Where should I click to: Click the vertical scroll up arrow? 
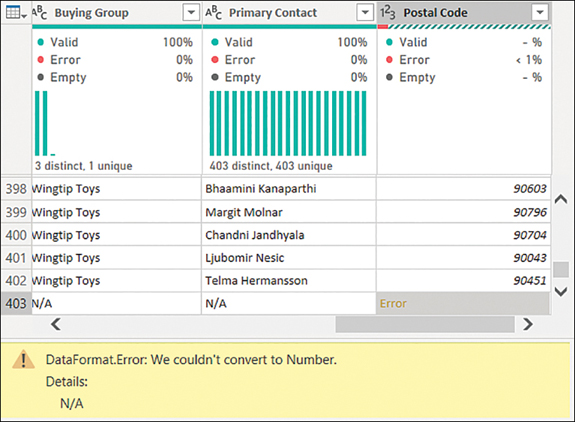pos(561,199)
